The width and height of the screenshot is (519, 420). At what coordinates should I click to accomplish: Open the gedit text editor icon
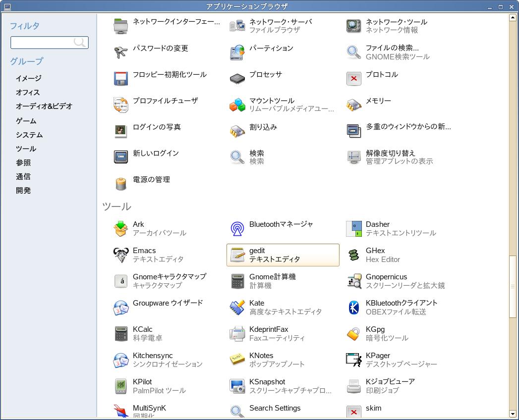coord(237,255)
